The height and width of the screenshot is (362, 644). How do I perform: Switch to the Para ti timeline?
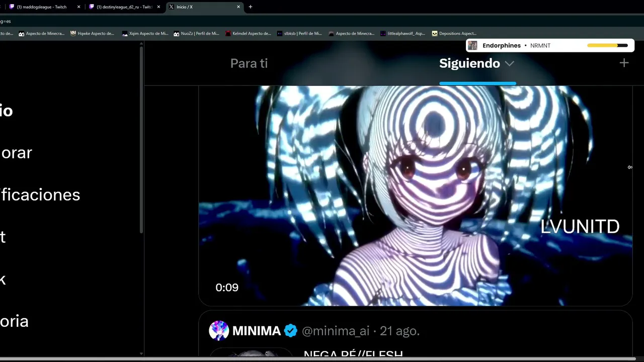[x=249, y=64]
